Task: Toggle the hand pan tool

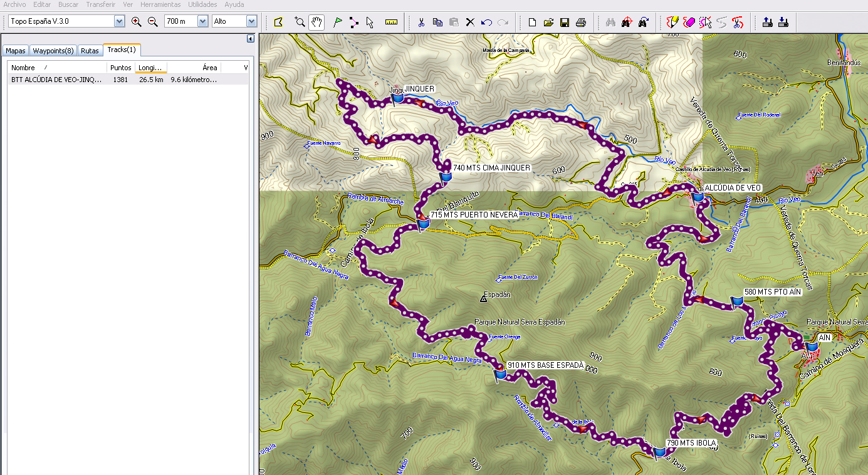Action: coord(315,22)
